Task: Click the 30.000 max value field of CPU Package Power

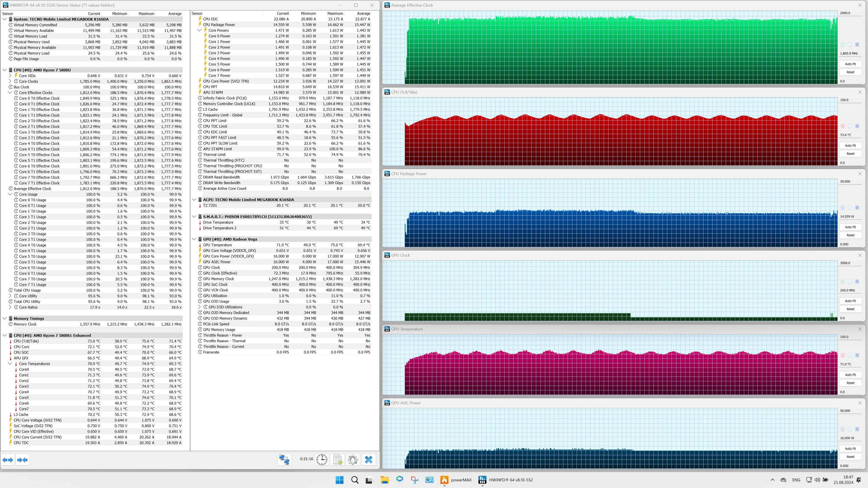Action: (x=850, y=182)
